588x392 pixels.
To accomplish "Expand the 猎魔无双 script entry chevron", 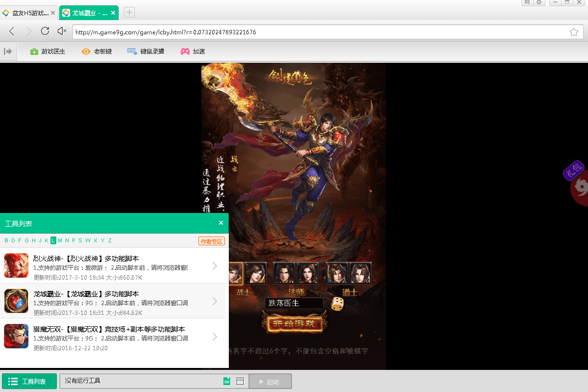I will click(x=215, y=337).
